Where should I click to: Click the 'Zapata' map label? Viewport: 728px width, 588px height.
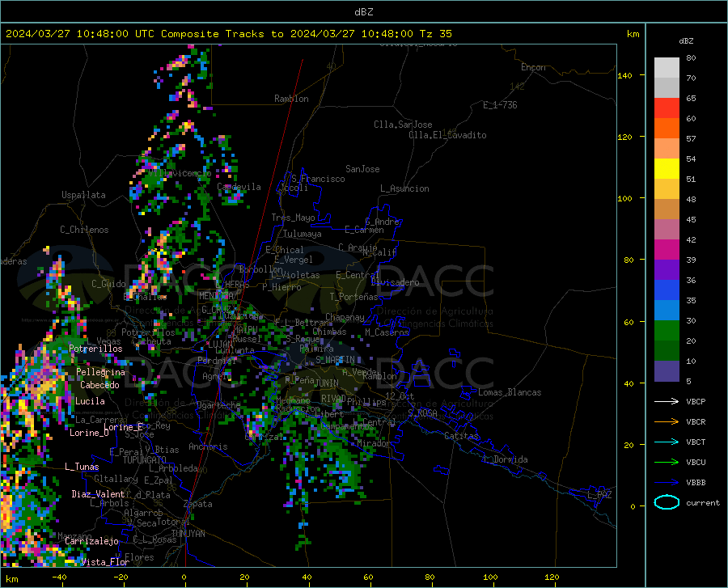click(198, 504)
